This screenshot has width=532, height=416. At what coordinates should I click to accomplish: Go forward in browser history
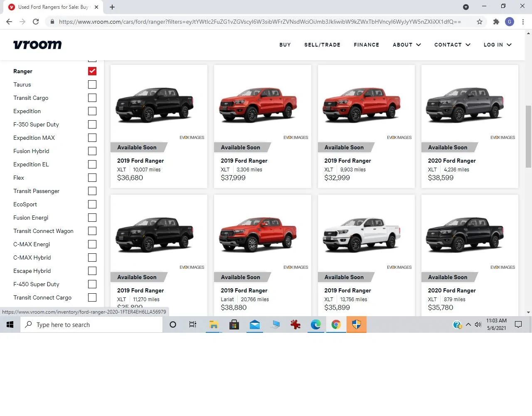coord(22,22)
